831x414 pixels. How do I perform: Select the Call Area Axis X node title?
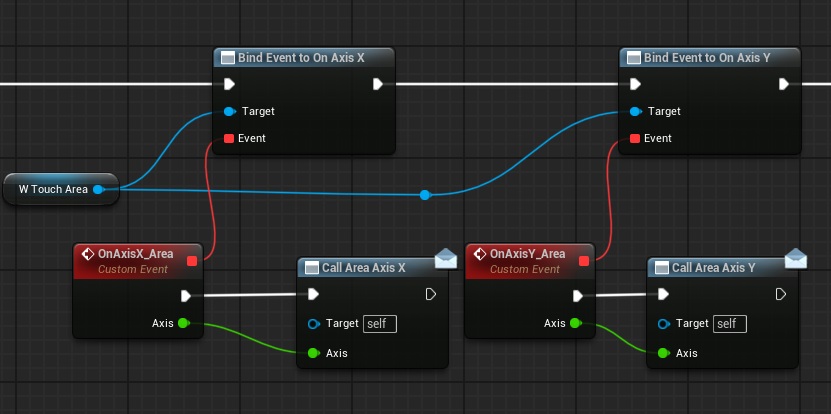pyautogui.click(x=364, y=268)
